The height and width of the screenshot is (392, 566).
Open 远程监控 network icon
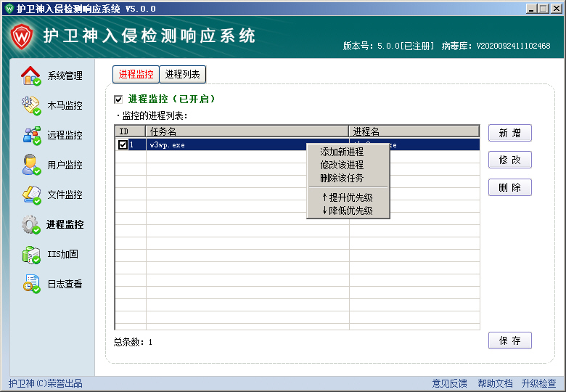click(x=30, y=135)
